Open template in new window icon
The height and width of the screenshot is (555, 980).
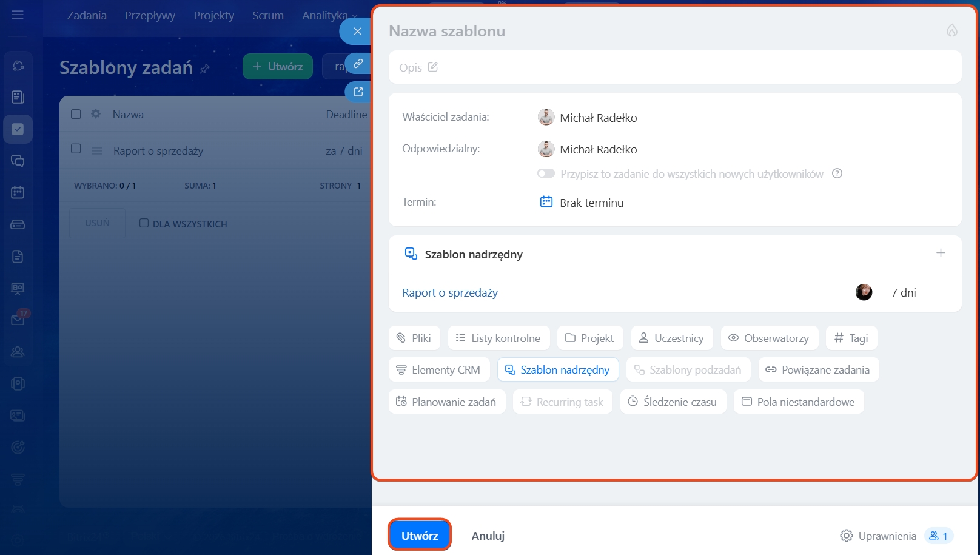(358, 92)
